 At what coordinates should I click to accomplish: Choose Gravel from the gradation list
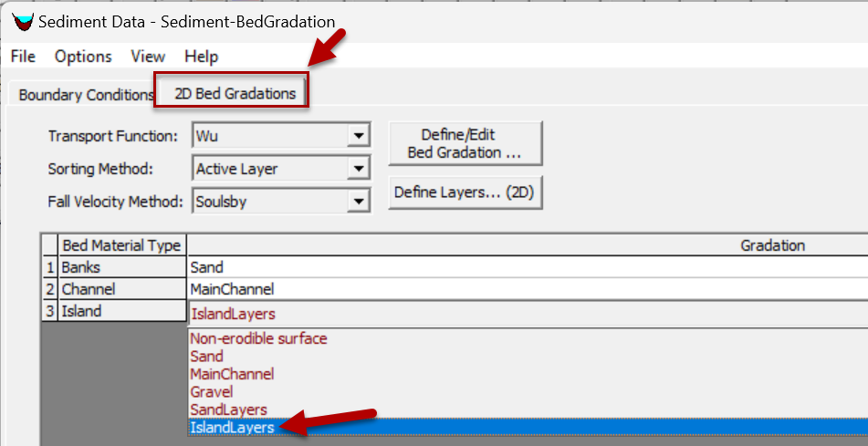pos(212,392)
